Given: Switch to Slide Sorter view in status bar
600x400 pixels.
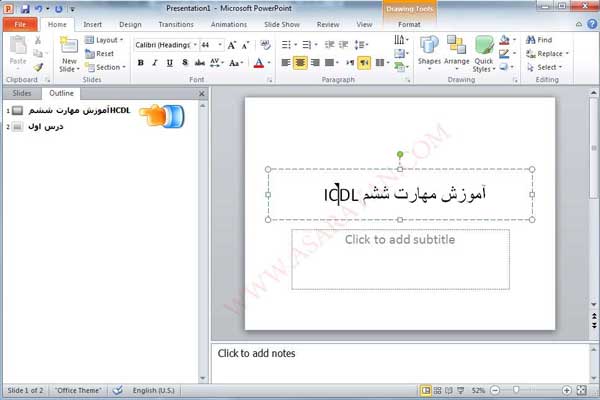Looking at the screenshot, I should tap(438, 389).
